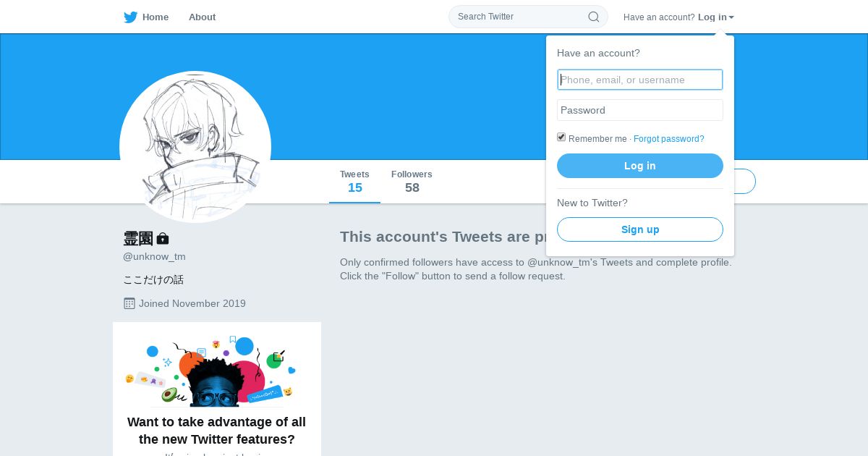Click the partially hidden Follow button
Viewport: 868px width, 456px height.
point(745,182)
